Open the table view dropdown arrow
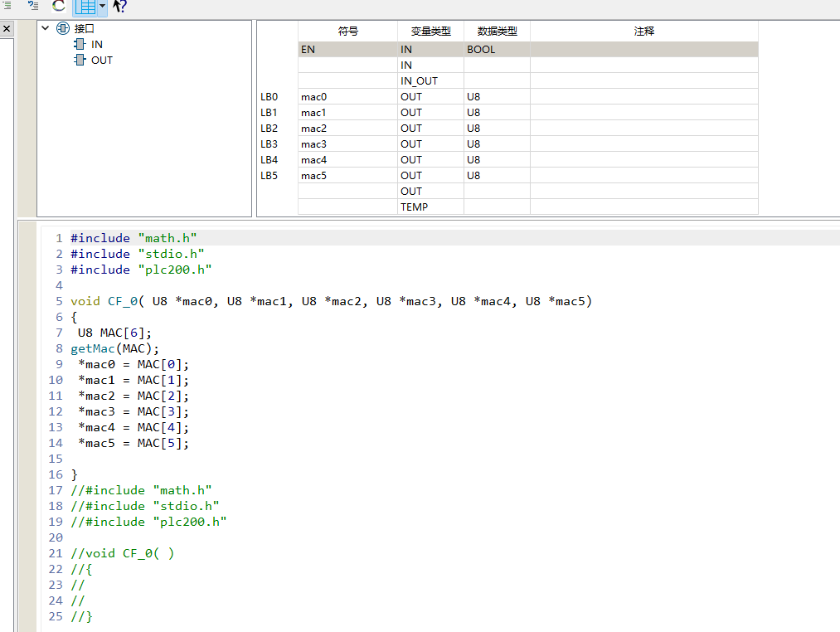Screen dimensions: 840x632 102,7
